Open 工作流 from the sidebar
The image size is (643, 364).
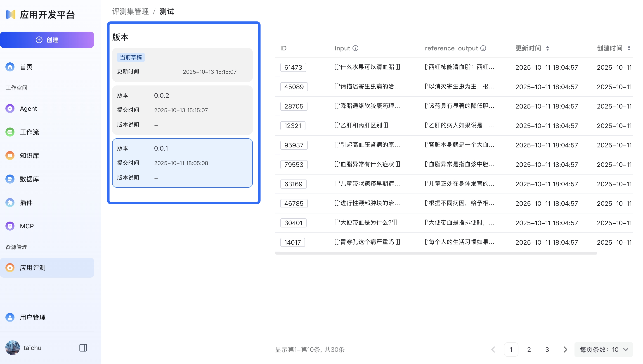coord(29,132)
